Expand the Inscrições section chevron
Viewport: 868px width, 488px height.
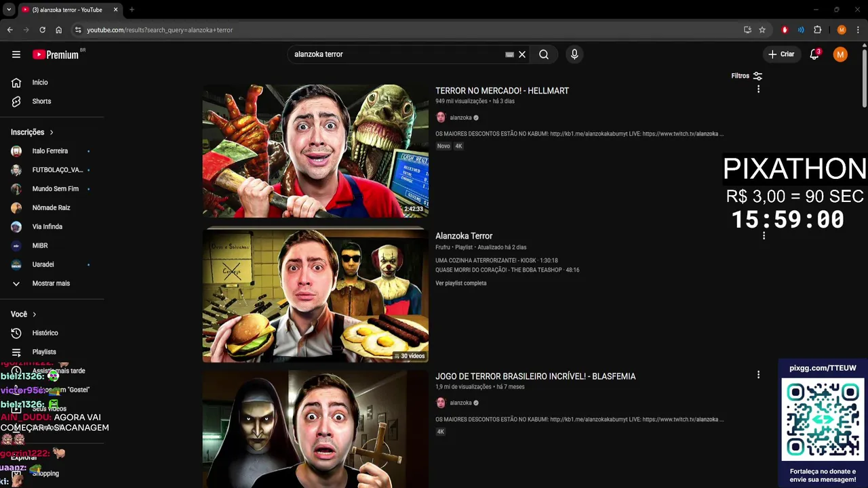click(51, 132)
